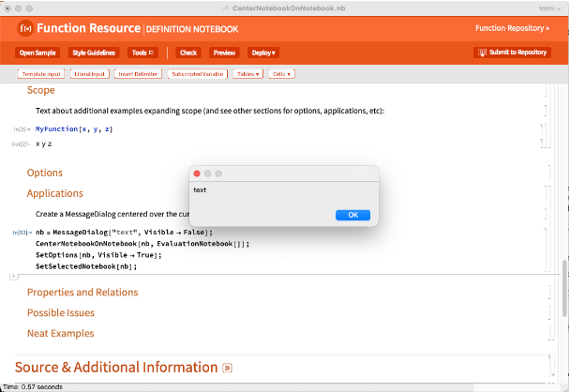Open the Style Guidelines page
This screenshot has height=392, width=570.
point(92,53)
